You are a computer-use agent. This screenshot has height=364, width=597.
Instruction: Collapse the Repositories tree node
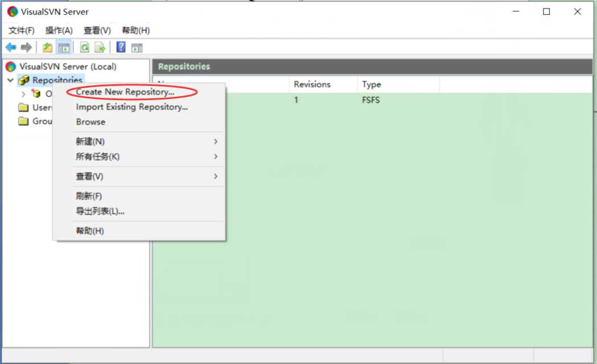(11, 80)
